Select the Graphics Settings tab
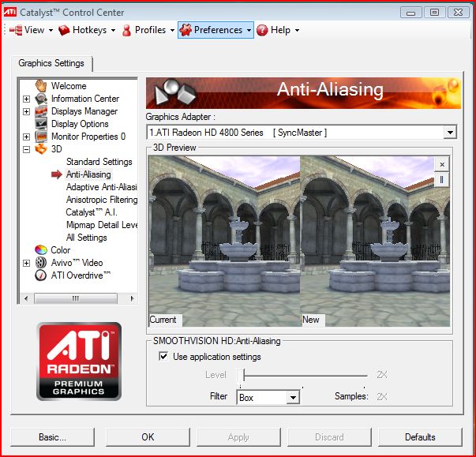 pos(51,63)
